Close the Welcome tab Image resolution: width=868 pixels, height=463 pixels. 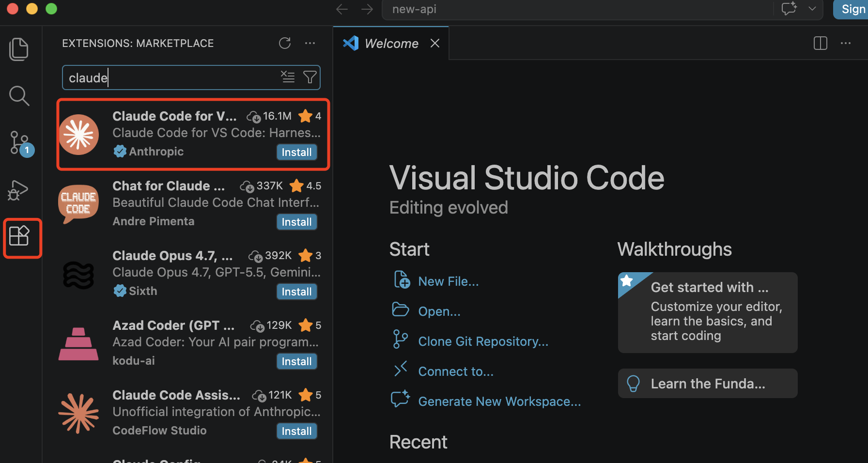(x=435, y=43)
